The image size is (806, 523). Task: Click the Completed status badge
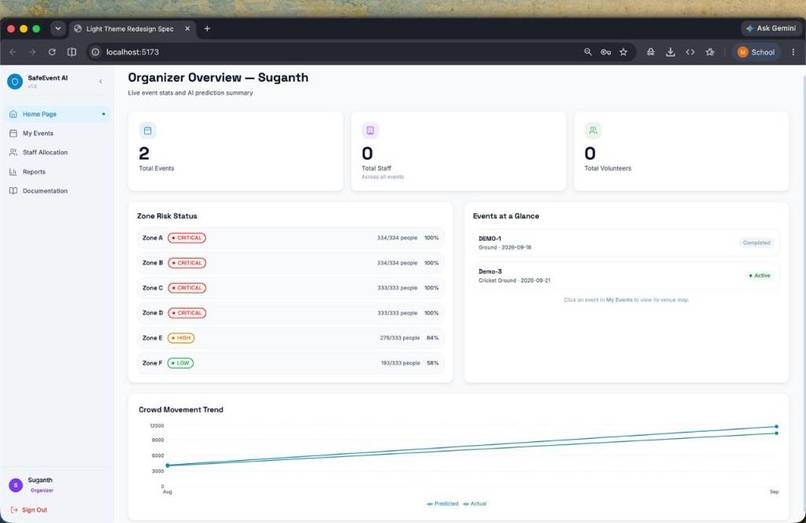pyautogui.click(x=756, y=243)
